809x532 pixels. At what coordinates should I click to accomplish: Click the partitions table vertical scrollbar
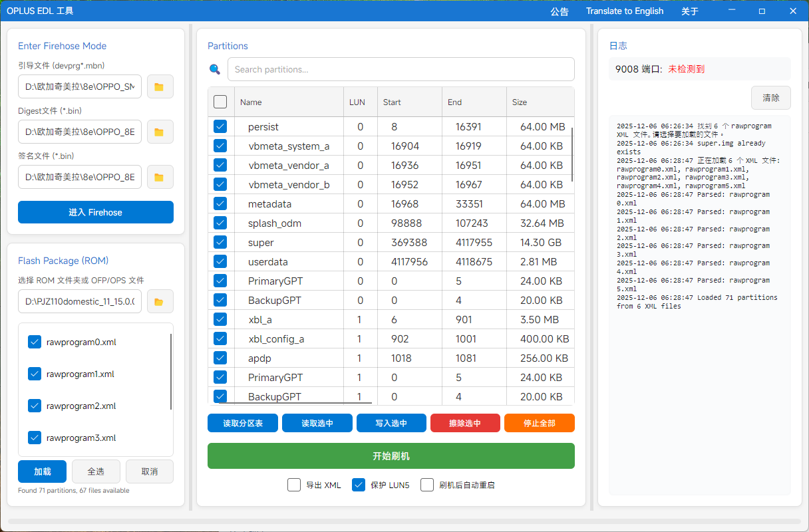(571, 153)
